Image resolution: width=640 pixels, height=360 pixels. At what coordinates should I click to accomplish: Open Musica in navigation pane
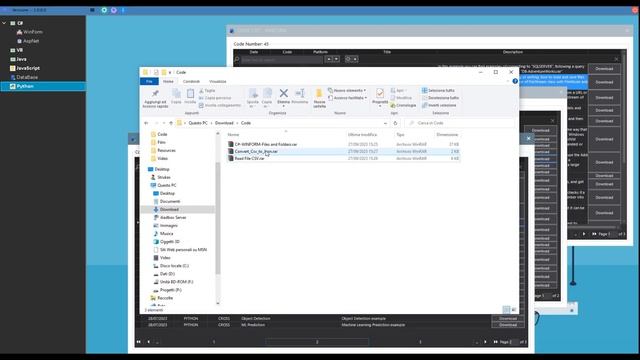(x=166, y=233)
